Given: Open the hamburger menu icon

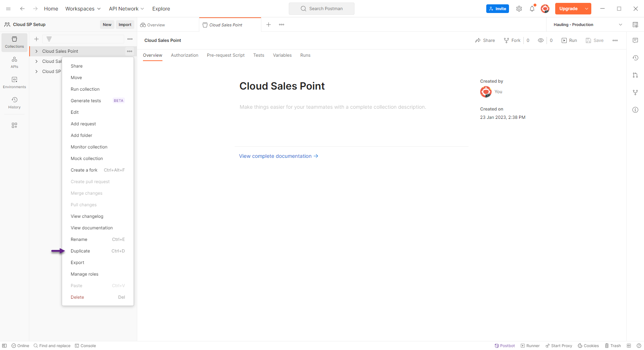Looking at the screenshot, I should 8,9.
